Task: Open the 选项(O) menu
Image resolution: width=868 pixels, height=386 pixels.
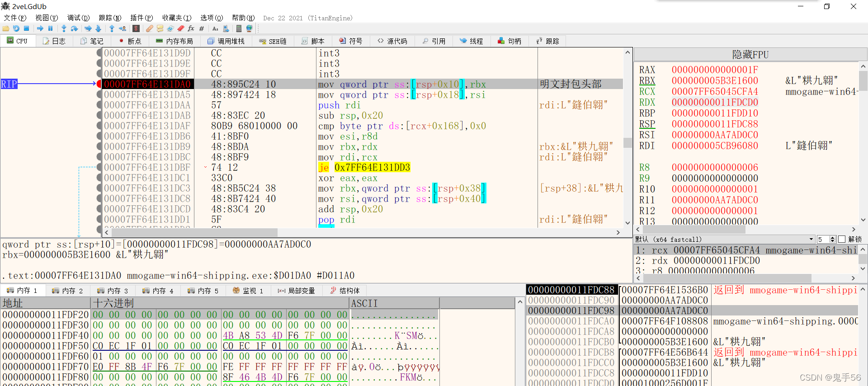Action: point(212,18)
